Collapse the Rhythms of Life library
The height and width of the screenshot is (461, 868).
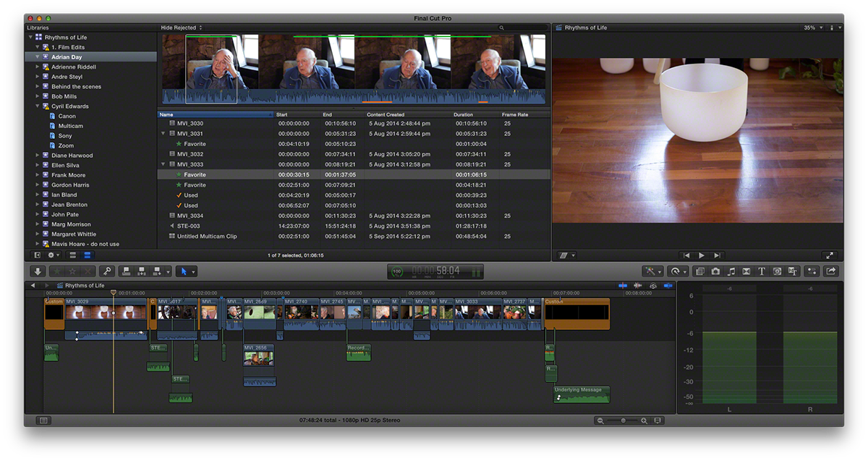coord(30,37)
